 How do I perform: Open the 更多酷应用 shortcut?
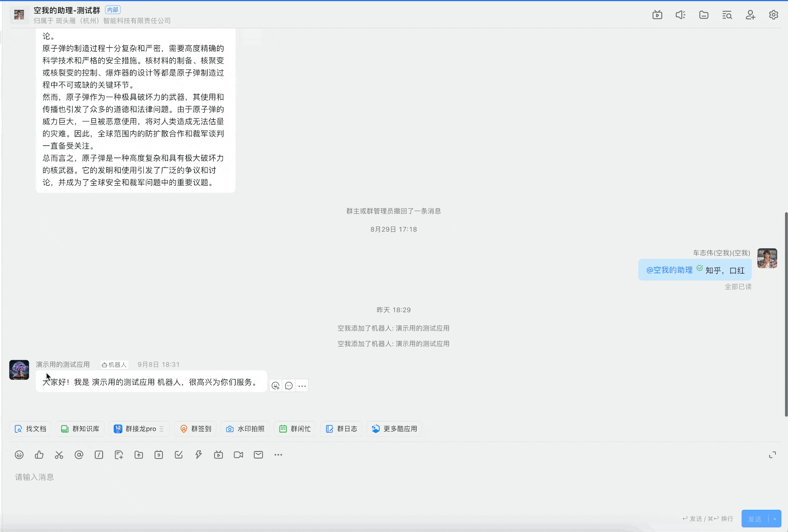pos(394,429)
